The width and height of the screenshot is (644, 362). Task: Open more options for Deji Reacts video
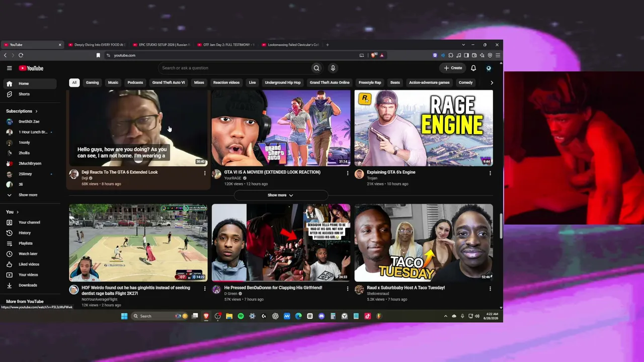(205, 173)
